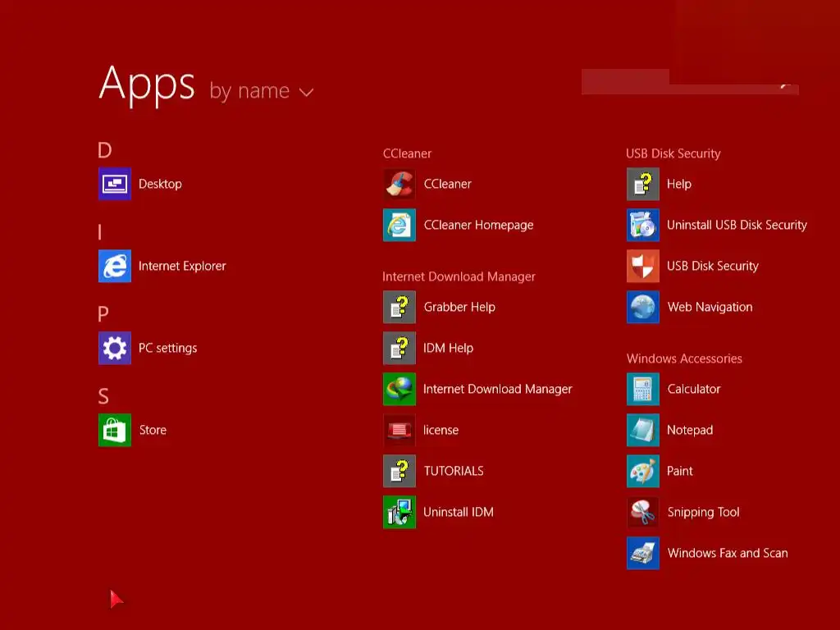Click the 'Snipping Tool' label text
840x630 pixels.
point(703,513)
